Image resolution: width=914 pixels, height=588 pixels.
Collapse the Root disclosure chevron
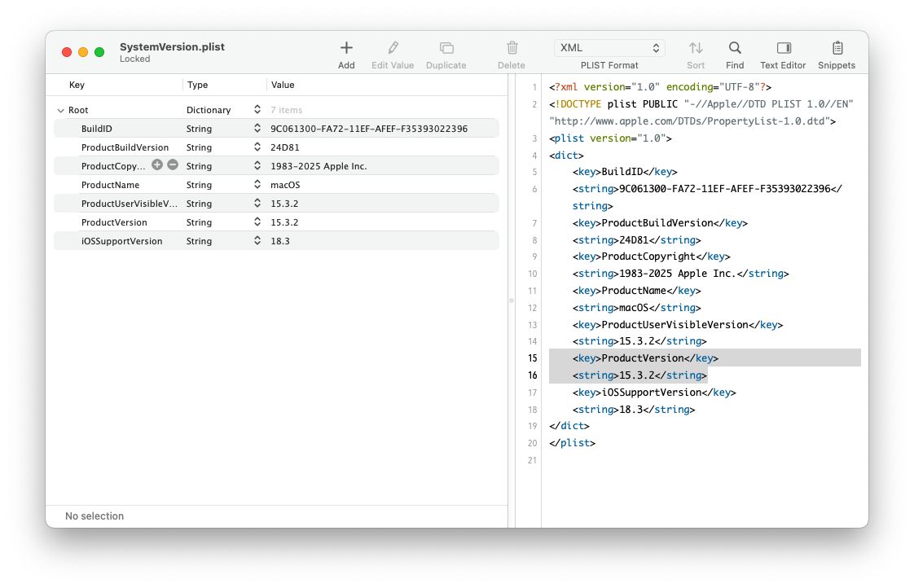coord(60,110)
